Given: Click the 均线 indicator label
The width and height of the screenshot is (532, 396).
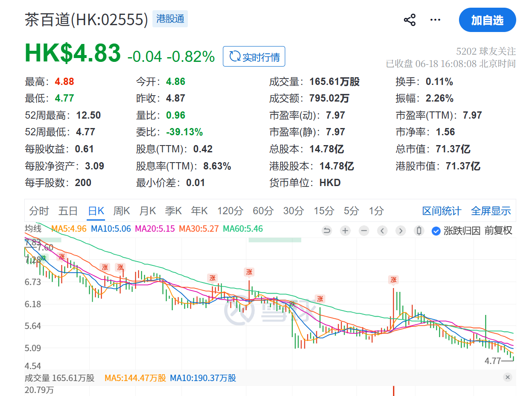Looking at the screenshot, I should [33, 228].
